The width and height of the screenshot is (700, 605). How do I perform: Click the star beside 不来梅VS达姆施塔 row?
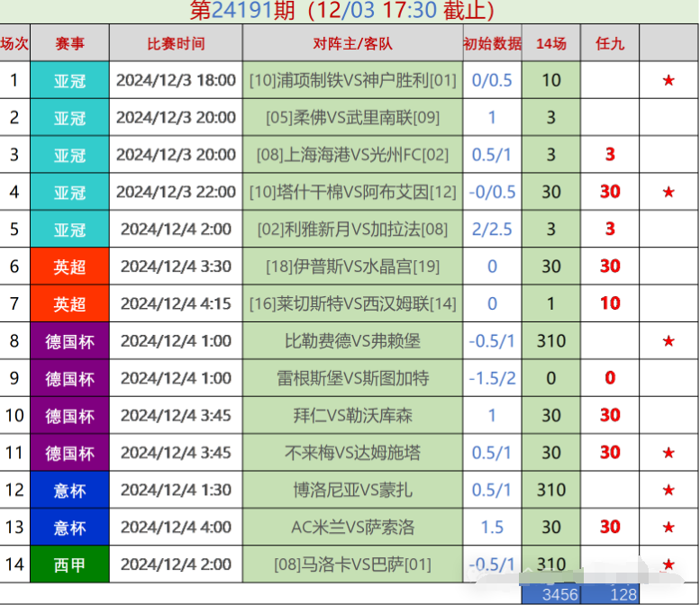[x=668, y=453]
